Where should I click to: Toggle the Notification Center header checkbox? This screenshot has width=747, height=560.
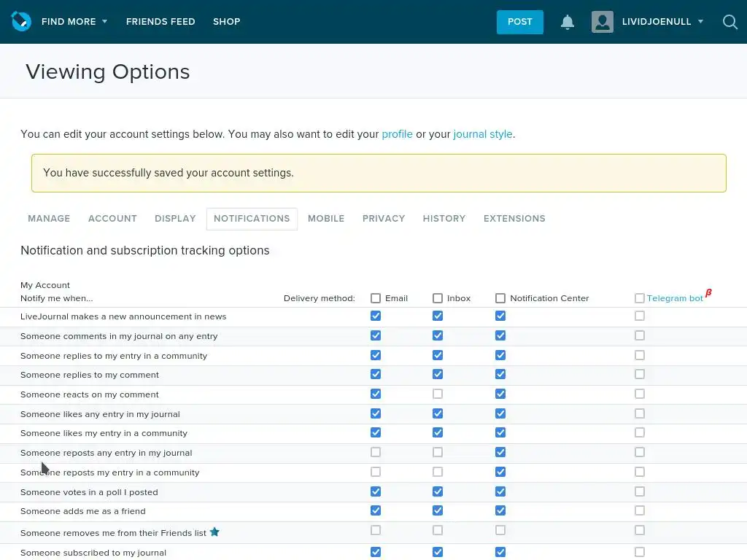(x=500, y=298)
